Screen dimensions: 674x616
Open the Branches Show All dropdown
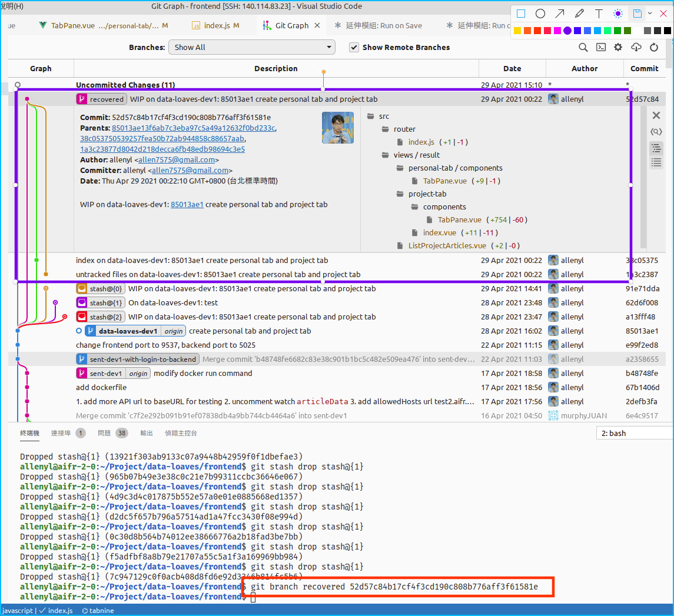(251, 48)
